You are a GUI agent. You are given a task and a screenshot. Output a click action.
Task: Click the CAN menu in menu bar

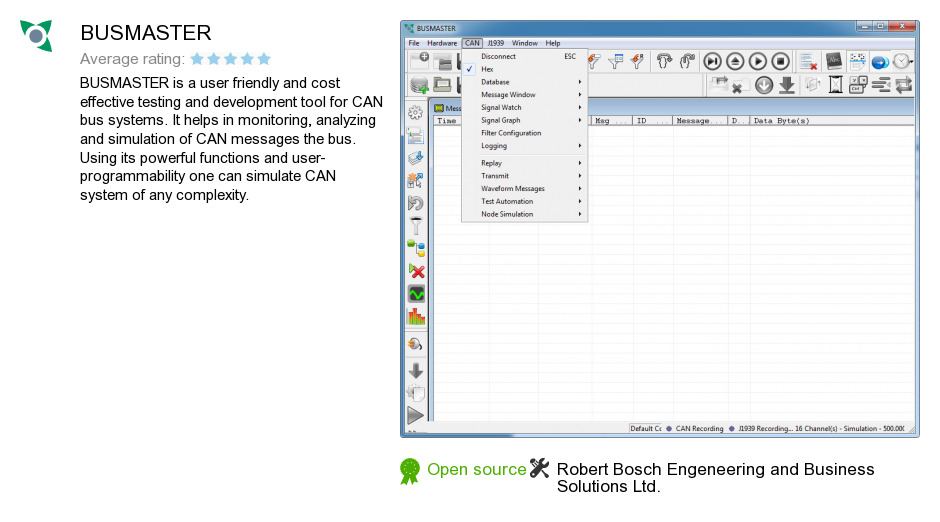coord(472,43)
